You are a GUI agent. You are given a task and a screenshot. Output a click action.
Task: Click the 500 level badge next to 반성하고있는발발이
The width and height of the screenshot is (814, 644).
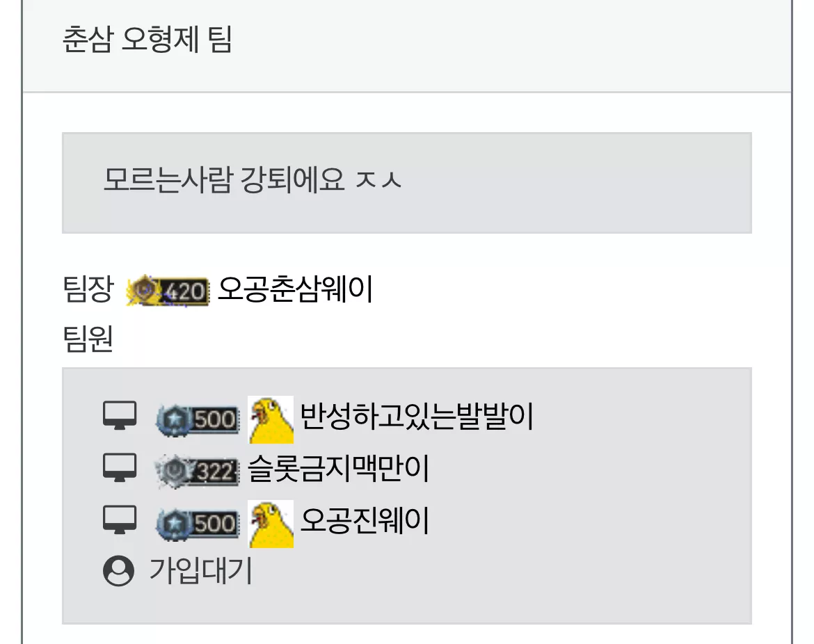pos(198,419)
